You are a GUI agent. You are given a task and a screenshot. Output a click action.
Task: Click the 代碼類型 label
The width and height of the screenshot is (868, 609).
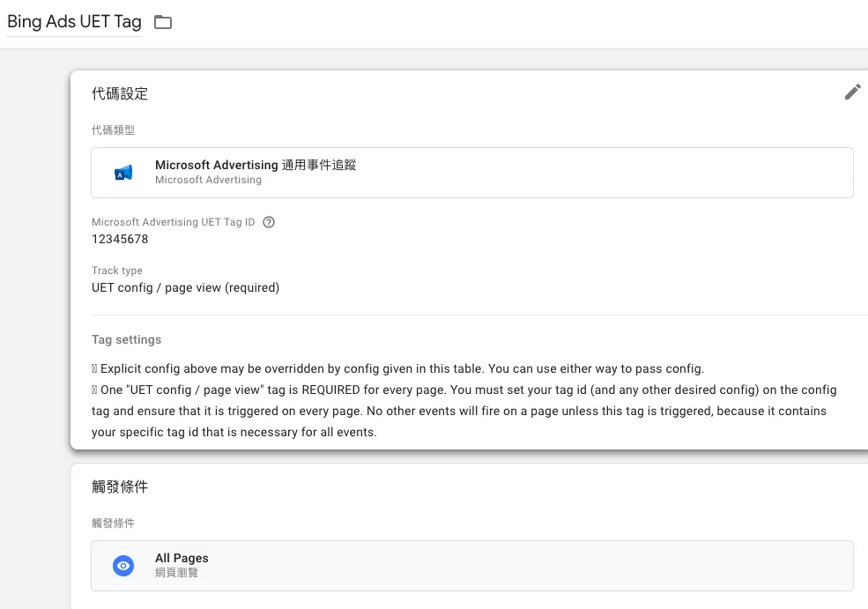(x=113, y=130)
